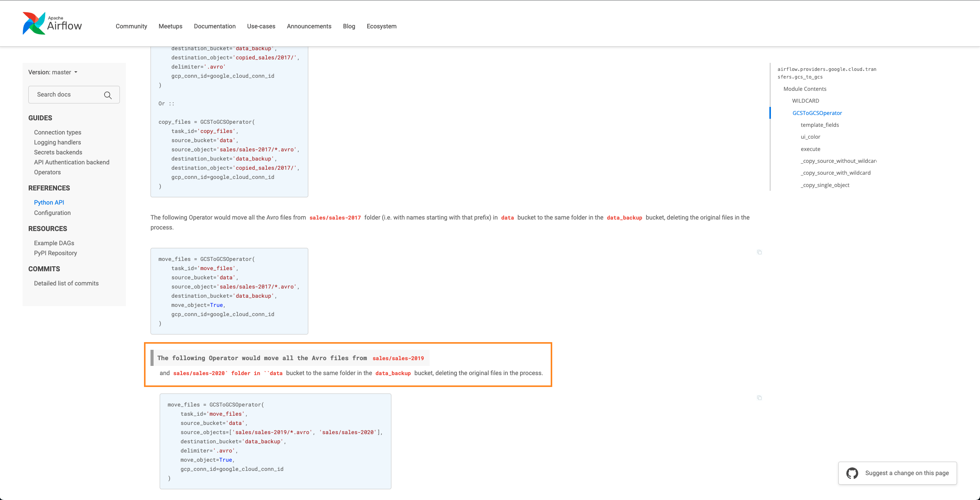
Task: Click the GitHub icon in suggestion box
Action: click(852, 473)
